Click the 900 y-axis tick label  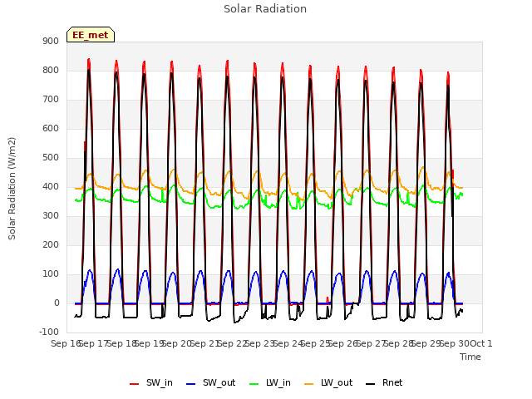click(51, 41)
